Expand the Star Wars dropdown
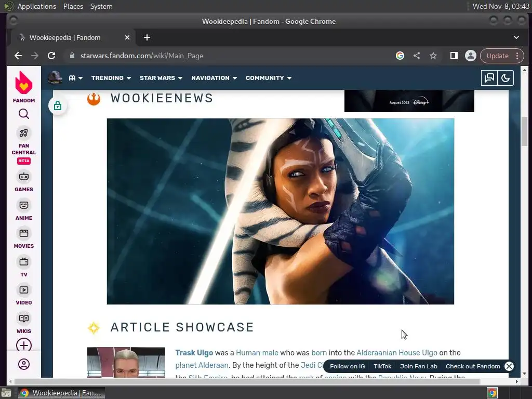The height and width of the screenshot is (399, 532). [161, 78]
